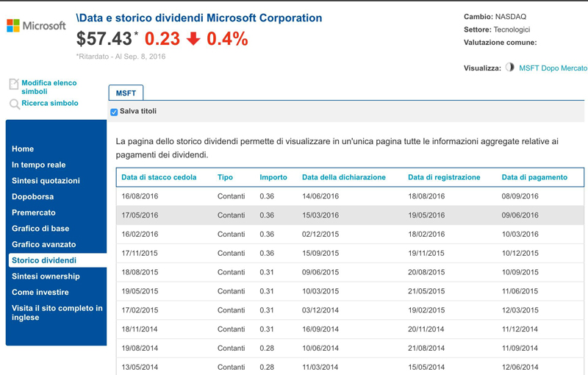Click declaration date 09/06/2015
This screenshot has width=588, height=375.
pos(320,272)
